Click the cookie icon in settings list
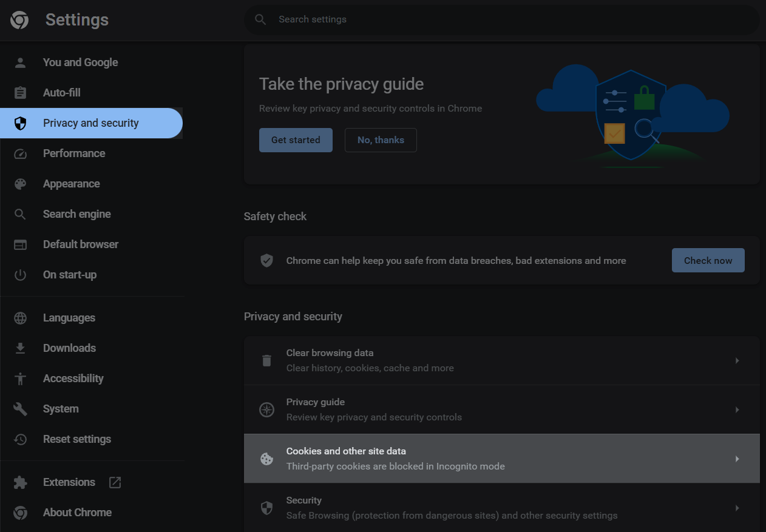The width and height of the screenshot is (766, 532). pos(266,459)
